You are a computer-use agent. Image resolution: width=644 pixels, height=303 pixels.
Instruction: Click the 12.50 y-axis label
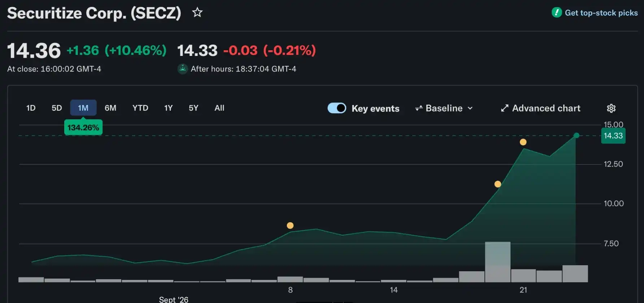pos(613,164)
